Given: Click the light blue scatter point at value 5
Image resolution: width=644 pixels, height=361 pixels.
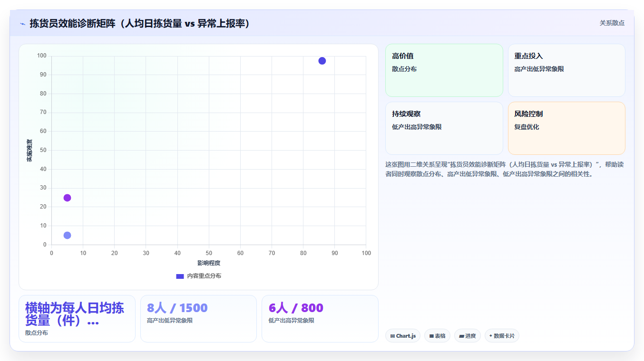Looking at the screenshot, I should [67, 235].
